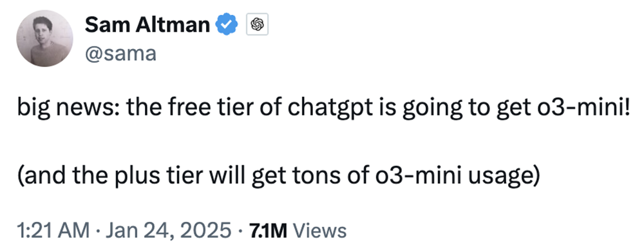Image resolution: width=644 pixels, height=249 pixels.
Task: Visit the @sama handle link
Action: click(x=120, y=54)
